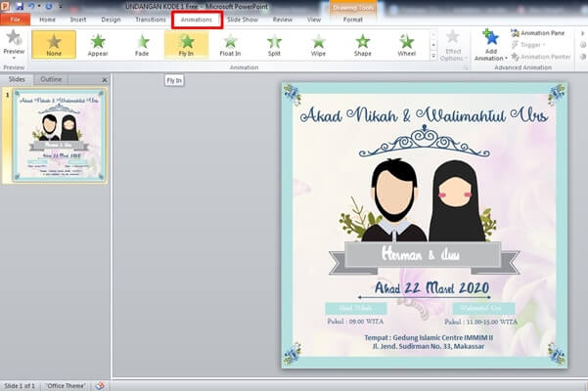This screenshot has width=588, height=391.
Task: Open the Animation group dialog launcher
Action: coord(466,67)
